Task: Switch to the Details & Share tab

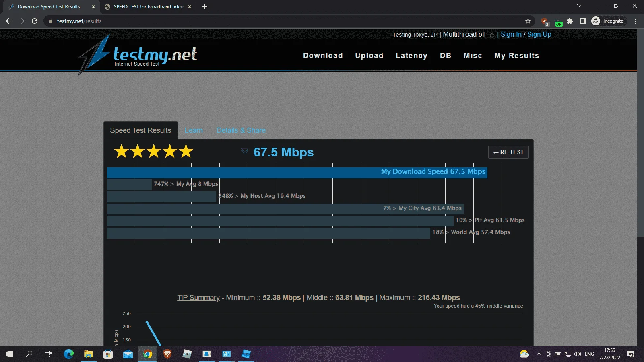Action: 241,130
